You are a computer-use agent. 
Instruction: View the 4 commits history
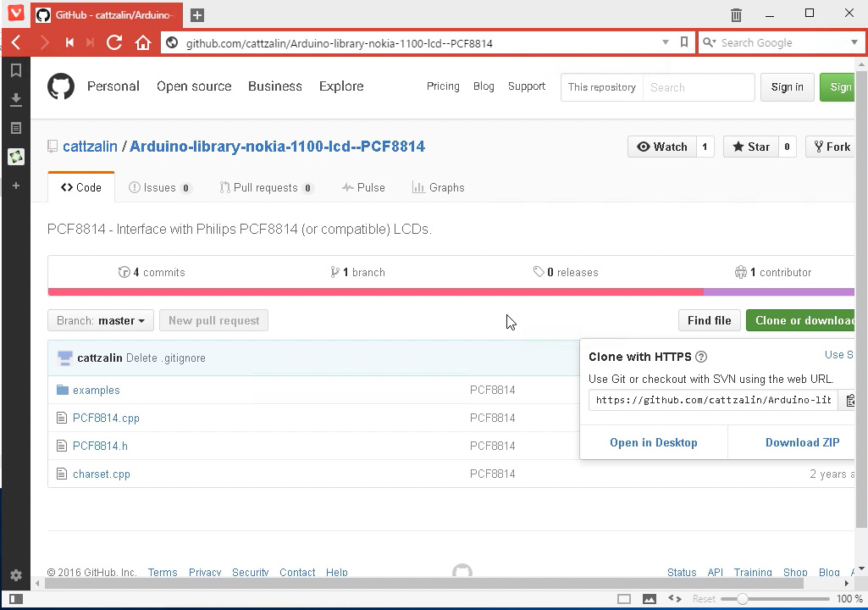click(x=152, y=272)
